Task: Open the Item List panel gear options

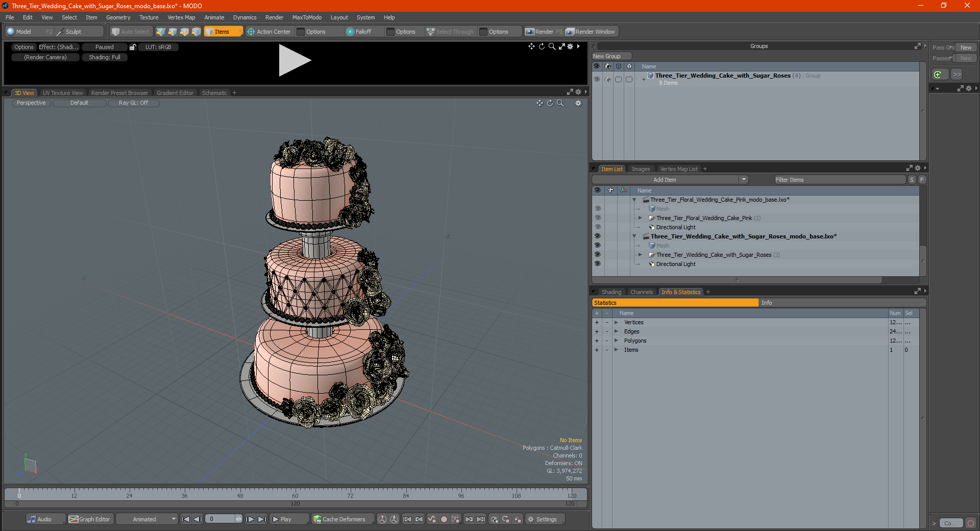Action: coord(918,168)
